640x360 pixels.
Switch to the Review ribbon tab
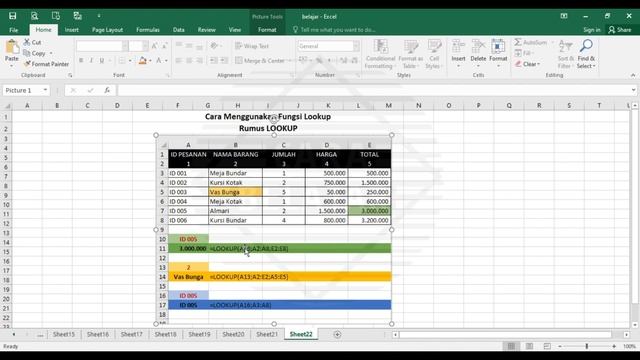coord(207,30)
